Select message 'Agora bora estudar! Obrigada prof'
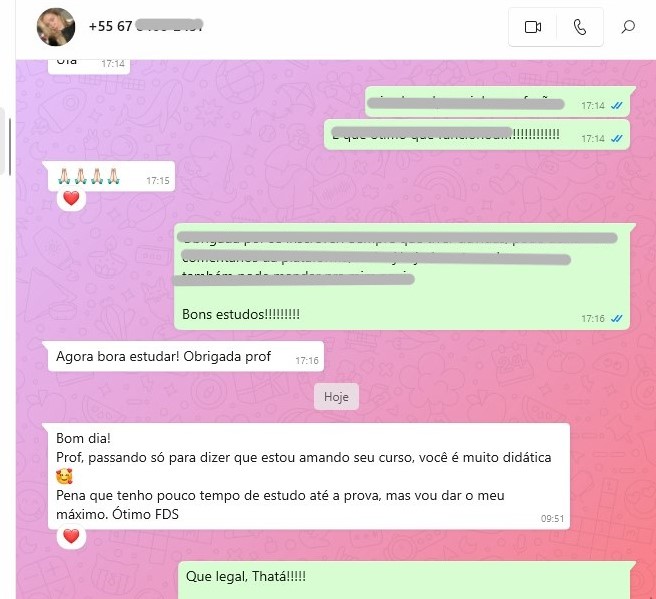Image resolution: width=656 pixels, height=599 pixels. pyautogui.click(x=186, y=356)
